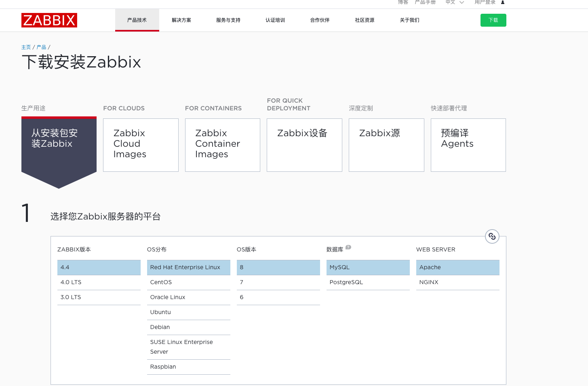Open the 解决方案 menu

point(181,20)
